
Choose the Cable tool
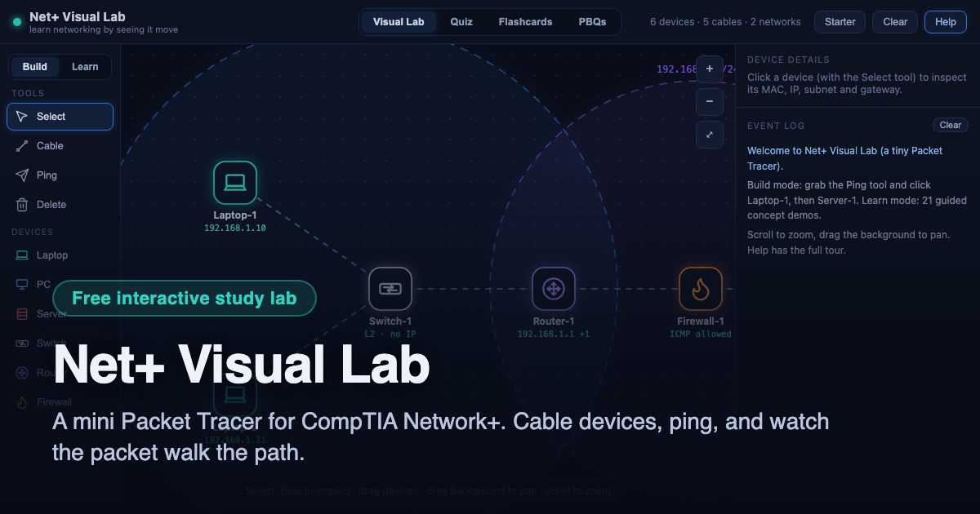[x=60, y=146]
